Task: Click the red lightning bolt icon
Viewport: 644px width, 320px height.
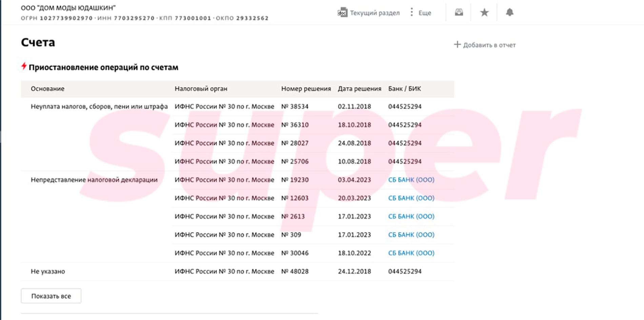Action: point(24,67)
